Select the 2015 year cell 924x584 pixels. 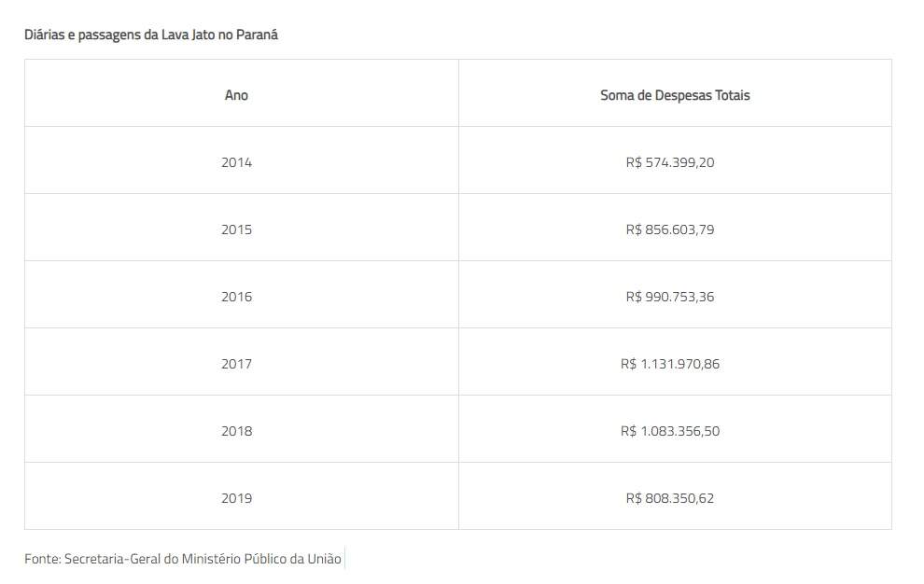pyautogui.click(x=236, y=229)
